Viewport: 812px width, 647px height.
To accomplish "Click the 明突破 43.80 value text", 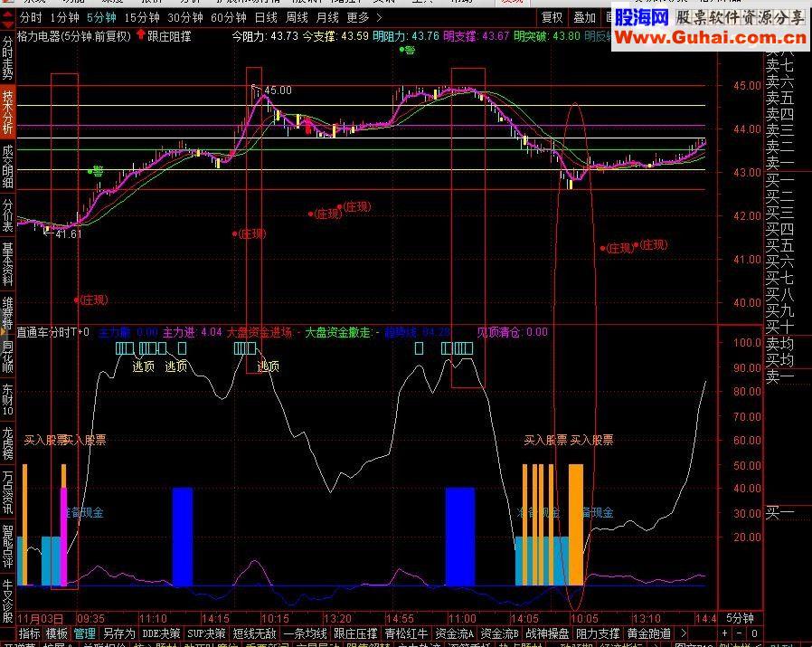I will pos(547,36).
